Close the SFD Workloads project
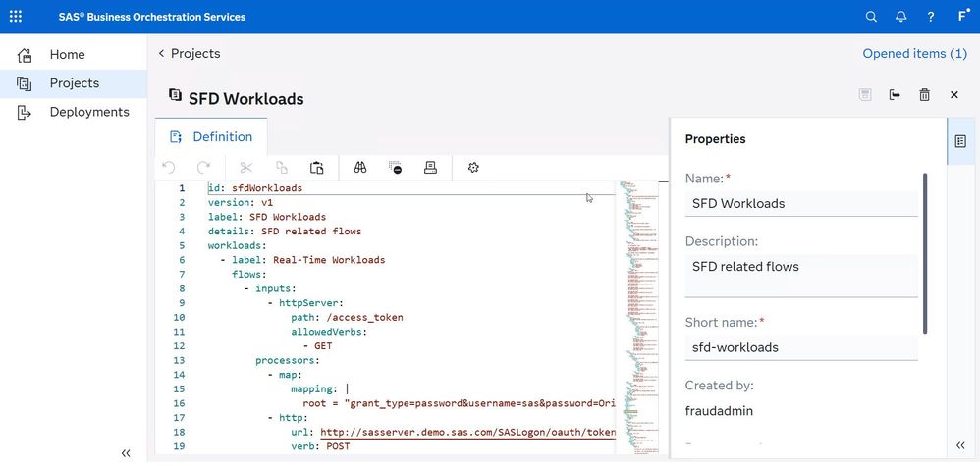 pos(953,95)
